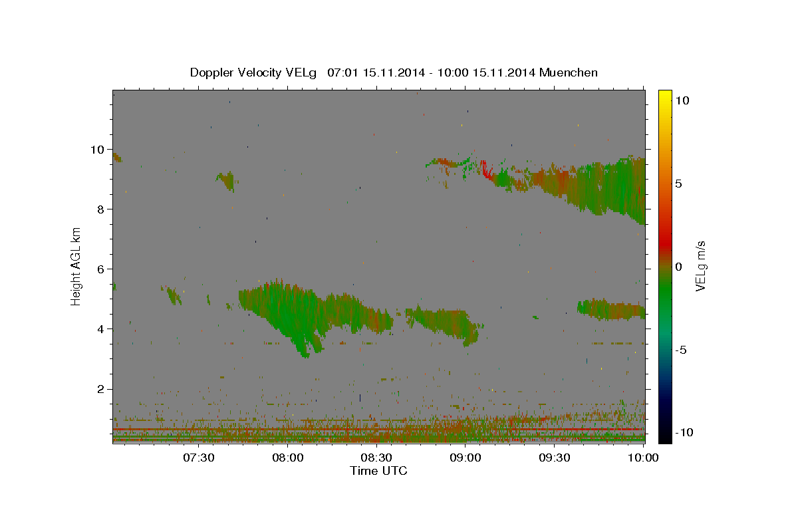Image resolution: width=798 pixels, height=532 pixels.
Task: Click the colorbar tick label -5
Action: [x=681, y=350]
